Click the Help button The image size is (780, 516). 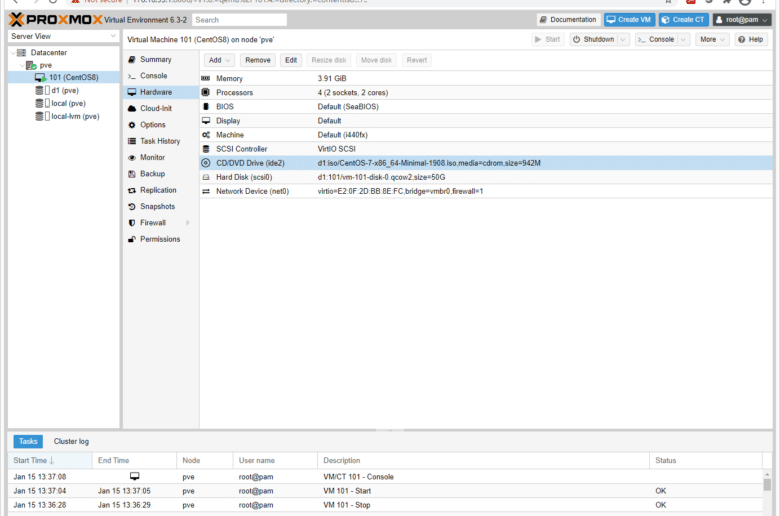click(x=751, y=39)
